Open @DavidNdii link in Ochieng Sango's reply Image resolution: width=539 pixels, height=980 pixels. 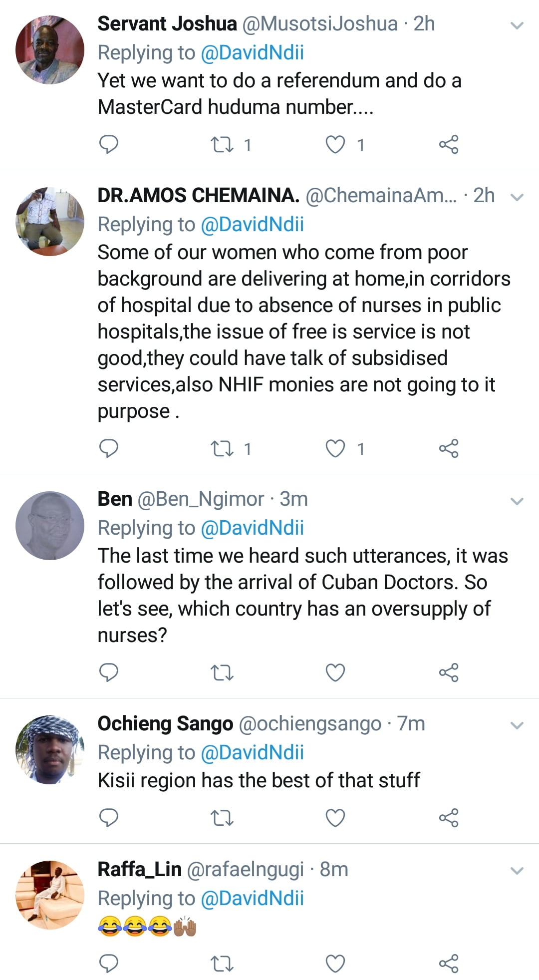252,752
